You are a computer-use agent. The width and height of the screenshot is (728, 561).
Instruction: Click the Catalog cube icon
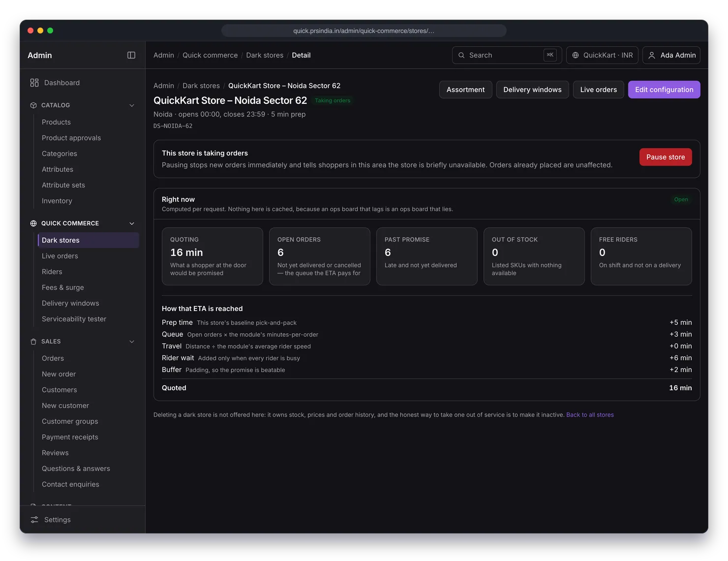tap(33, 105)
